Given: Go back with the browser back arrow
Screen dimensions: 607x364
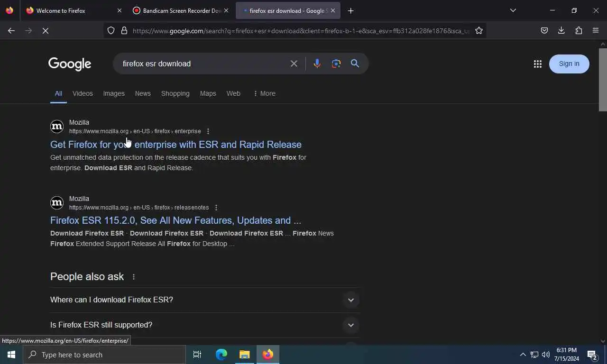Looking at the screenshot, I should click(11, 30).
